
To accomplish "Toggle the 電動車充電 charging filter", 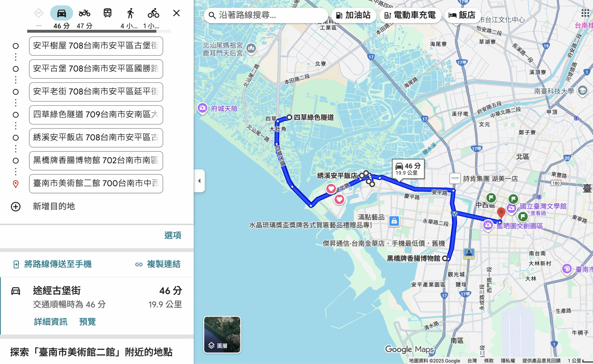I will pos(410,15).
